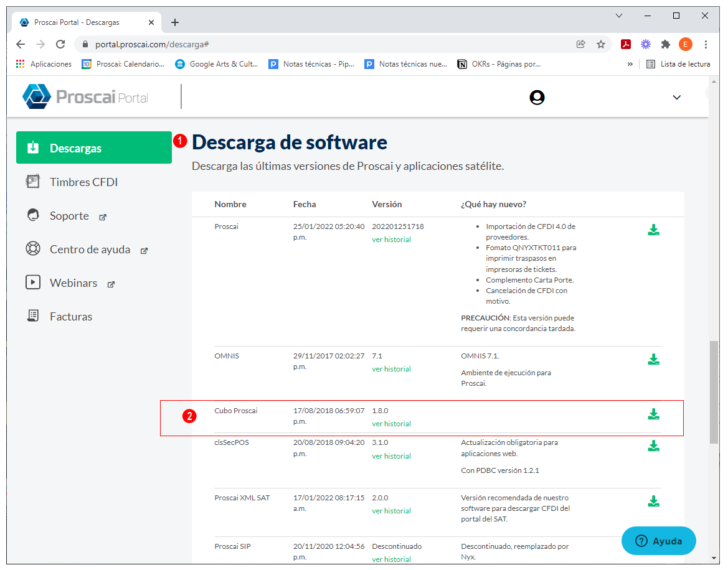Image resolution: width=728 pixels, height=570 pixels.
Task: Open the tab search dropdown arrow
Action: coord(619,16)
